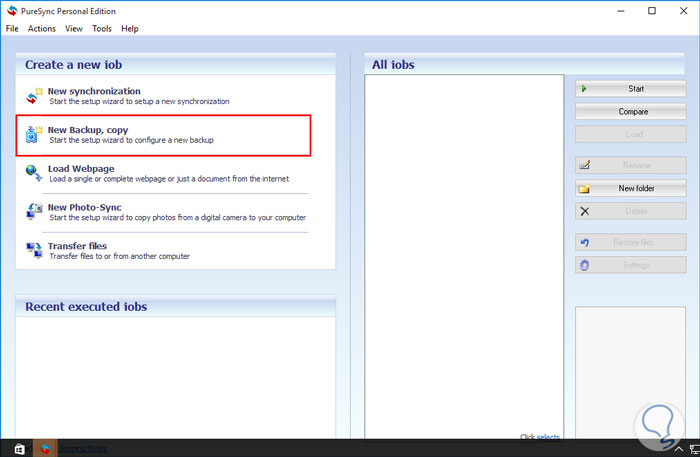Screen dimensions: 700x457
Task: Click the New Photo-Sync camera icon
Action: coord(34,212)
